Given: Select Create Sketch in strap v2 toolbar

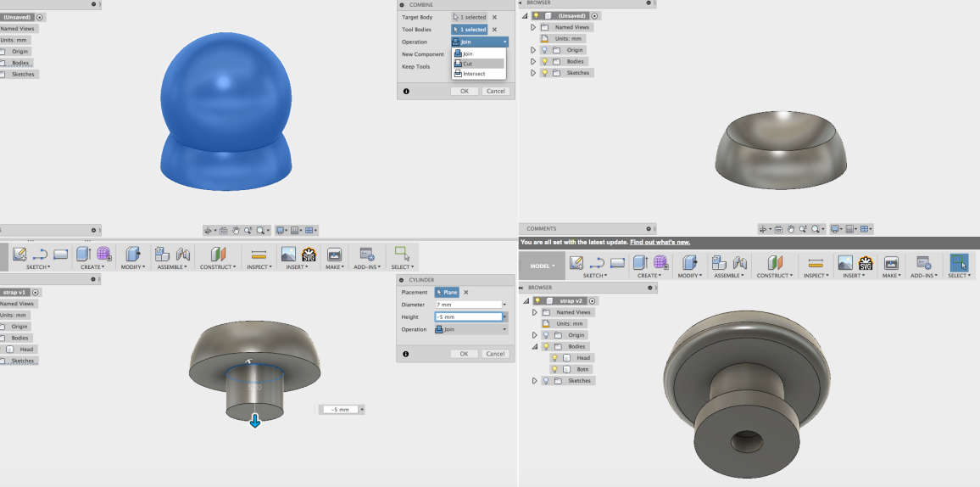Looking at the screenshot, I should [x=576, y=262].
